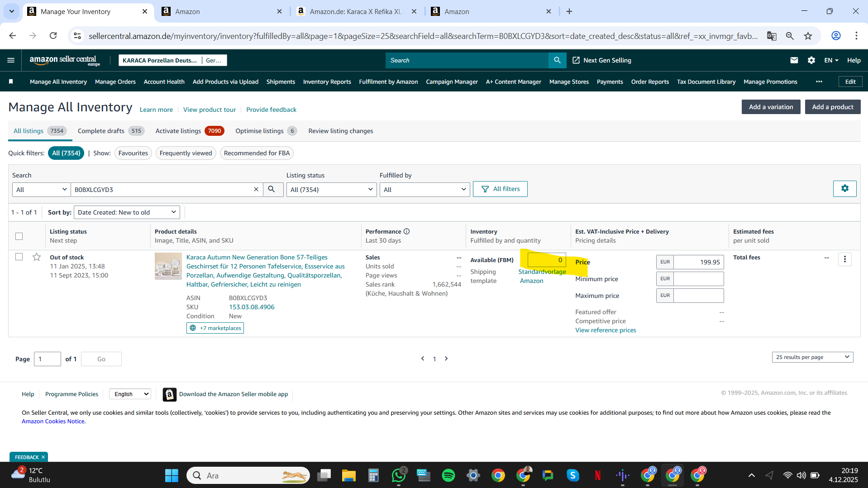Mark the listing as favourite with star
This screenshot has width=868, height=488.
pyautogui.click(x=37, y=257)
